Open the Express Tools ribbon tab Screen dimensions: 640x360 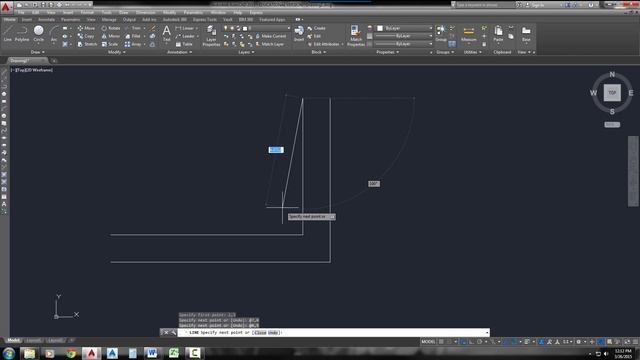point(204,19)
